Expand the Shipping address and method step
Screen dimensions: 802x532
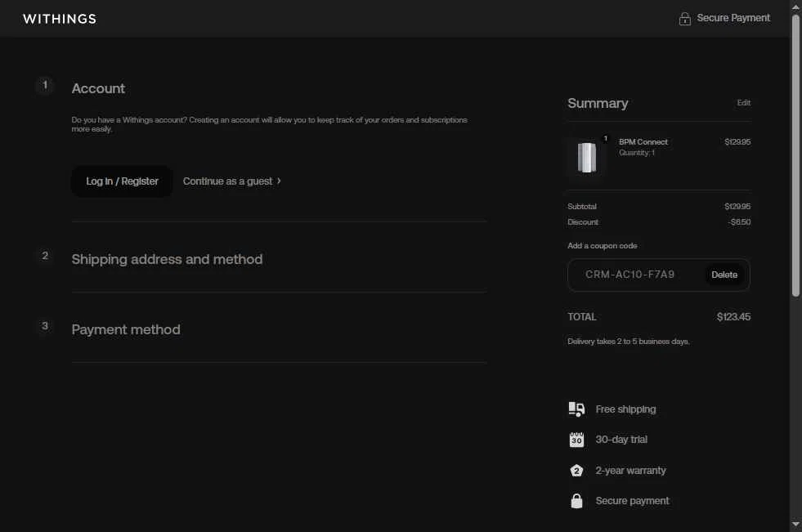(167, 260)
